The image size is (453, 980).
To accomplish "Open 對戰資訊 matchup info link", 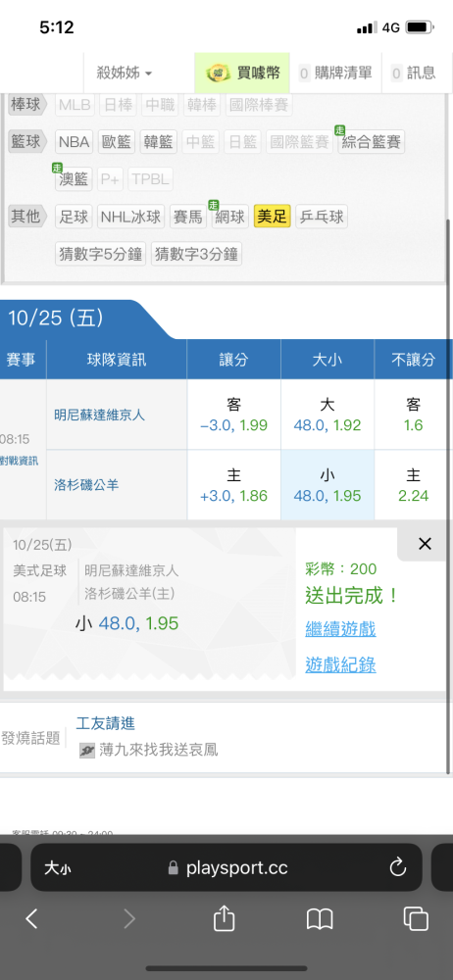I will pyautogui.click(x=19, y=462).
